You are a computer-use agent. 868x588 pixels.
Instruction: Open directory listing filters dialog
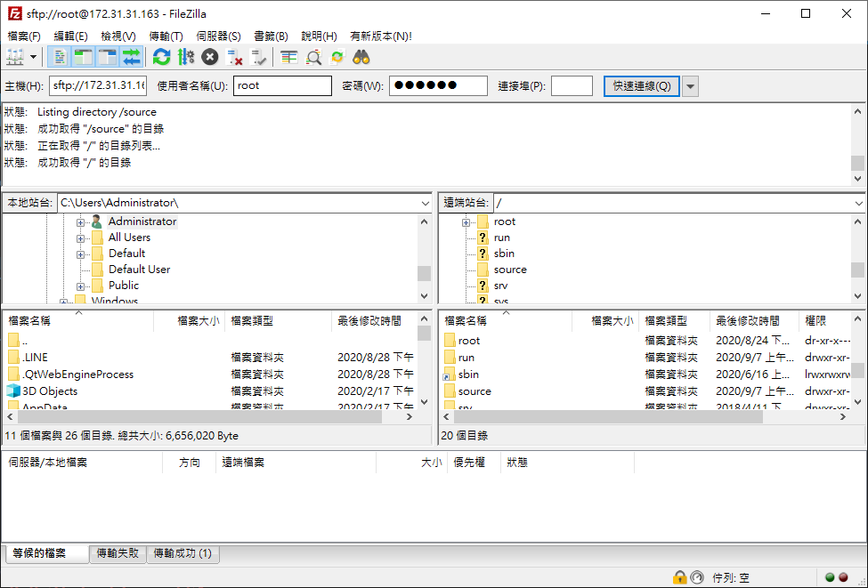288,57
